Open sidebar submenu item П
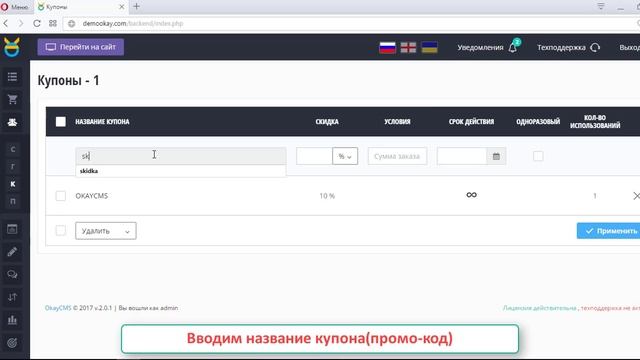This screenshot has height=360, width=640. [13, 201]
